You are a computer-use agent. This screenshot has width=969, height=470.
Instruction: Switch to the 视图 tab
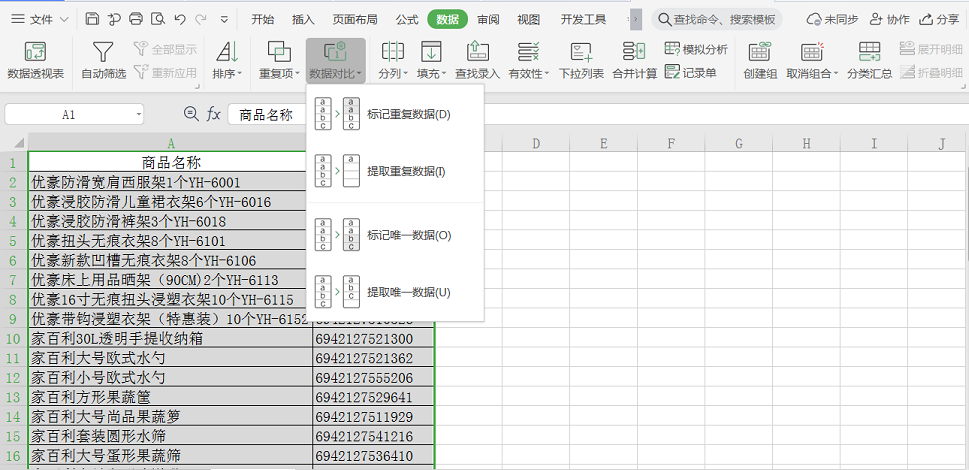click(x=528, y=19)
